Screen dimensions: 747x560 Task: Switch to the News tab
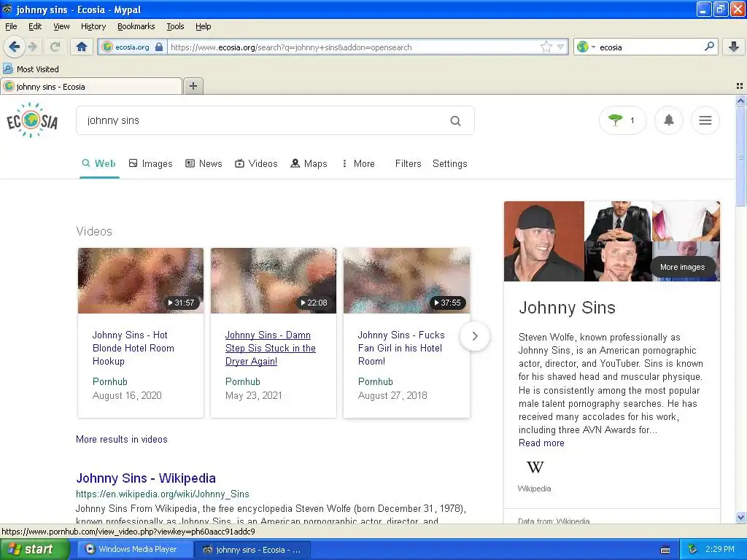[x=204, y=164]
